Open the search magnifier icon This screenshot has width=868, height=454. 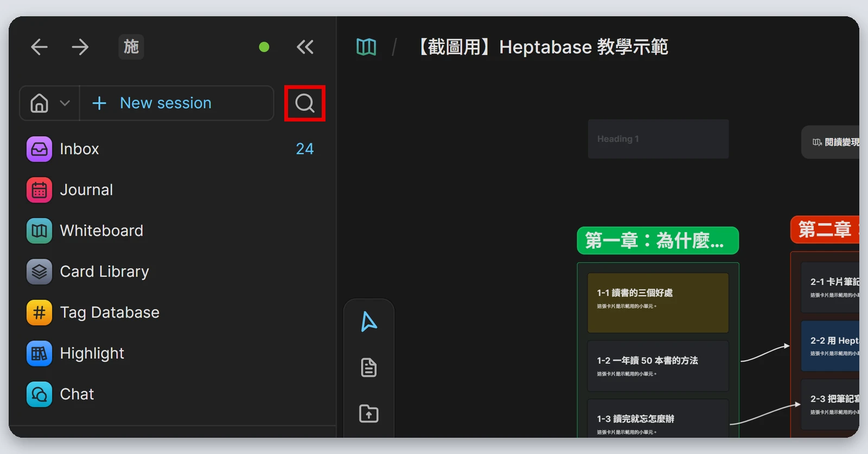click(305, 103)
